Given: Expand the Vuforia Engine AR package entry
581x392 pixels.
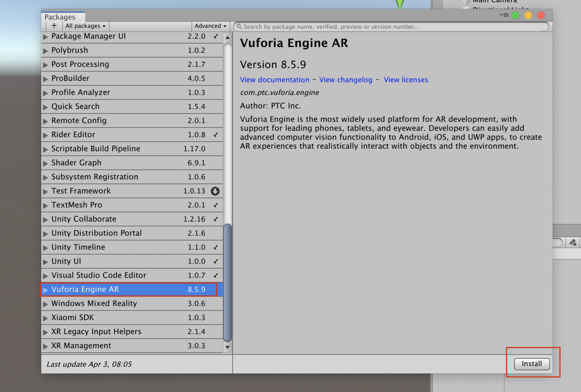Looking at the screenshot, I should (x=45, y=289).
